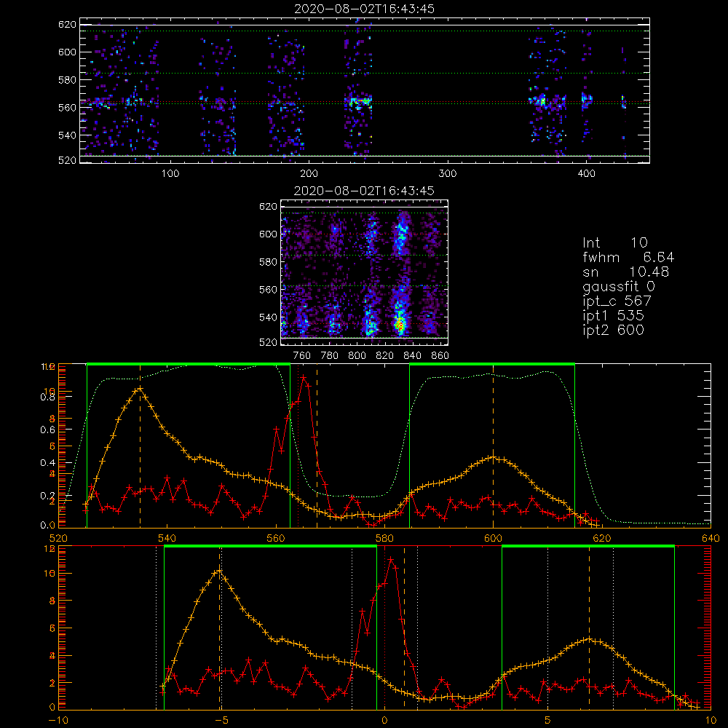Screen dimensions: 728x728
Task: Click the -10 label on bottom plot x-axis
Action: point(58,721)
